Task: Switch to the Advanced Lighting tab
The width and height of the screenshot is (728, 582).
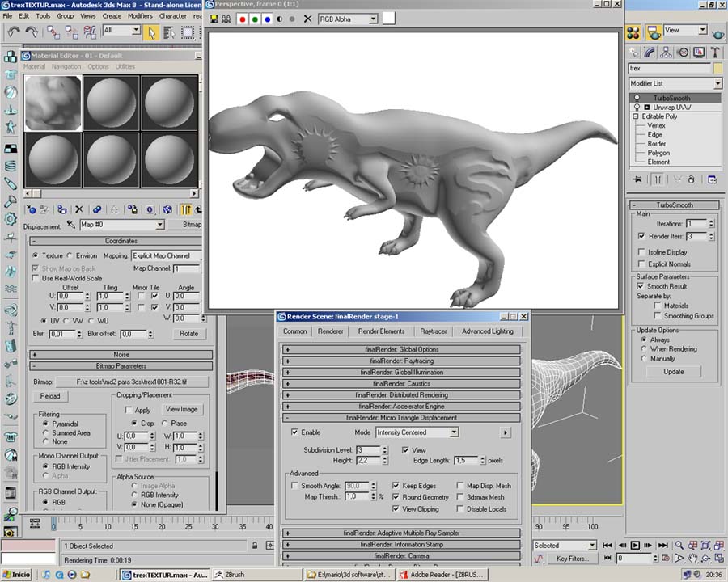Action: tap(488, 331)
